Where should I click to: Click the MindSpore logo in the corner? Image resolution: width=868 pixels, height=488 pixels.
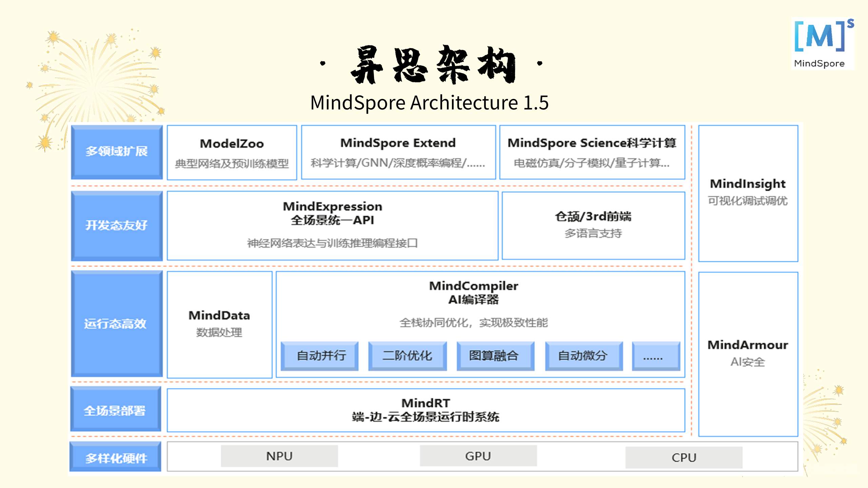coord(823,44)
